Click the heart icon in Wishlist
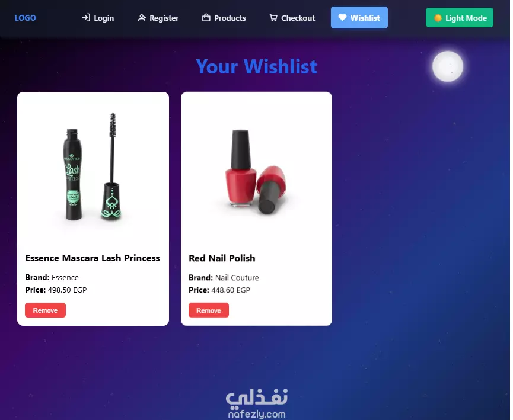The image size is (513, 420). (x=342, y=17)
